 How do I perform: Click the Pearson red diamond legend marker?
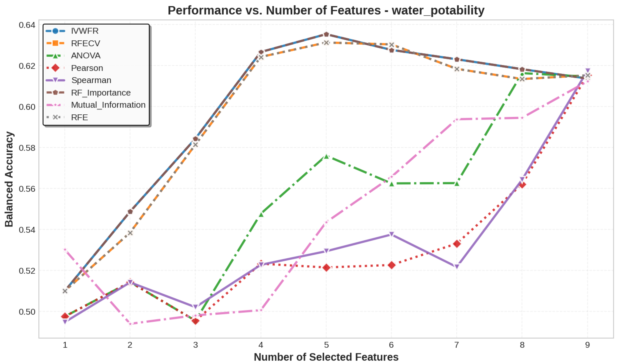click(x=56, y=68)
